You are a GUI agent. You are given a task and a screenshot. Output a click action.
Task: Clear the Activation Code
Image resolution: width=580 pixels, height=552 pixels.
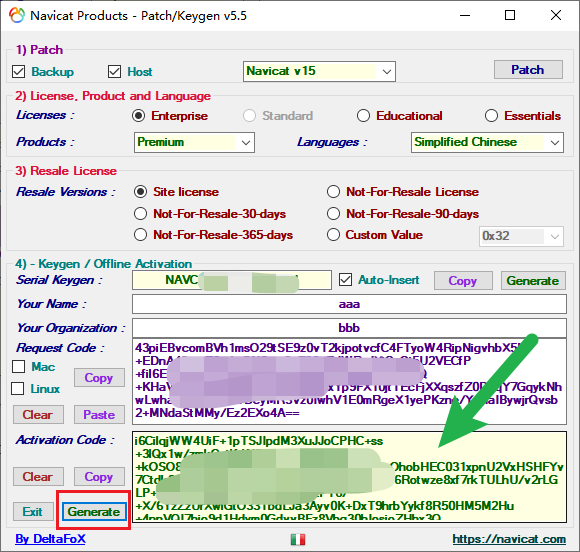point(38,477)
